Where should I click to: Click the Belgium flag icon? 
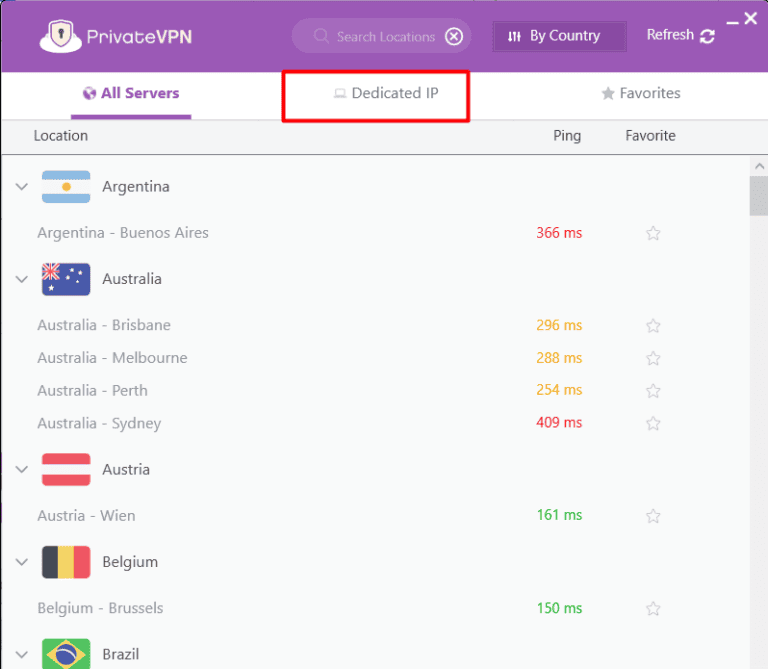66,562
